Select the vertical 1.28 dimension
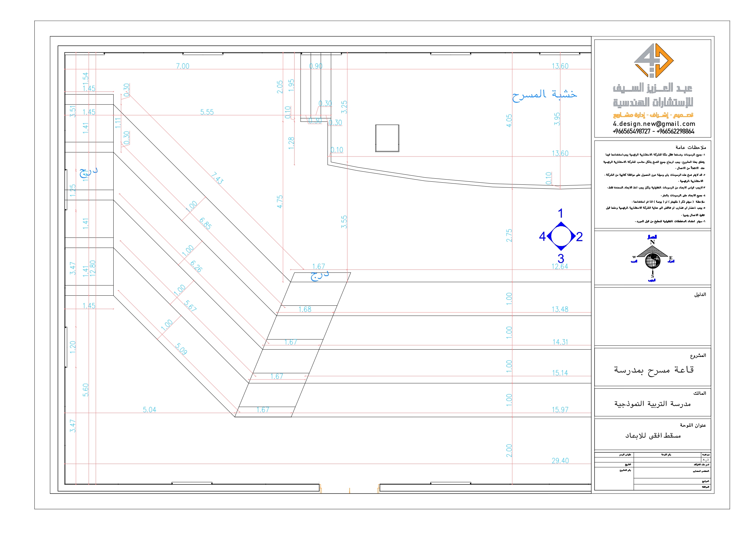The image size is (756, 535). pos(291,143)
